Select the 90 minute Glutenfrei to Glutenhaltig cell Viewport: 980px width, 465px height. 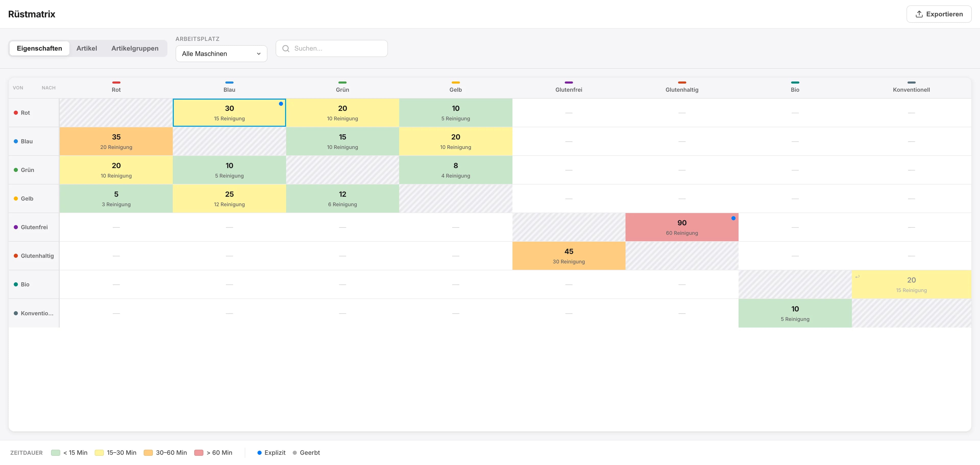pyautogui.click(x=682, y=227)
